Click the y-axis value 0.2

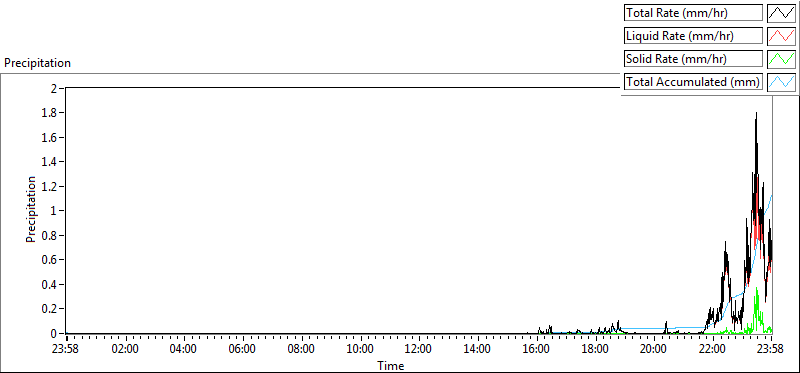pyautogui.click(x=49, y=309)
